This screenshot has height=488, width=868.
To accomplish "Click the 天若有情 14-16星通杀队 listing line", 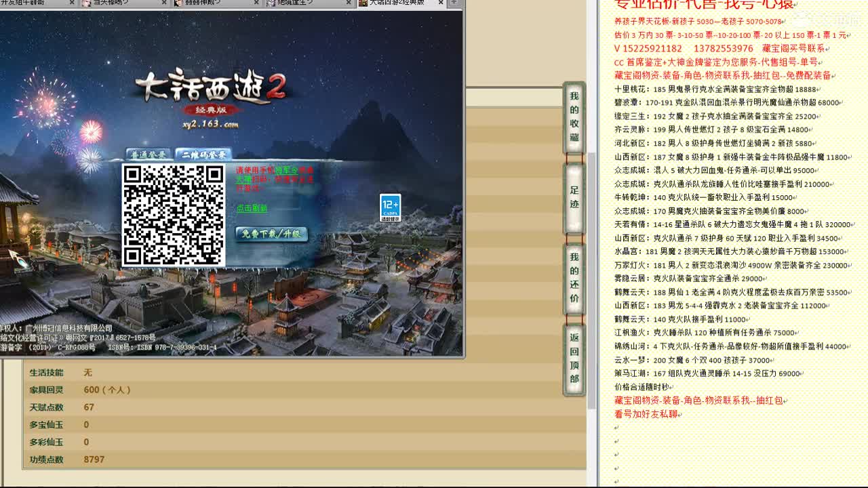I will (733, 224).
